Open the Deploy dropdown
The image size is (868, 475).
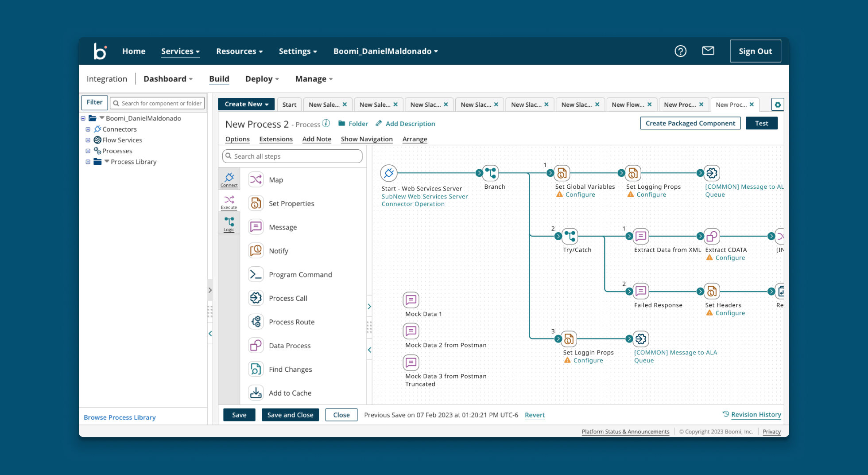point(262,79)
